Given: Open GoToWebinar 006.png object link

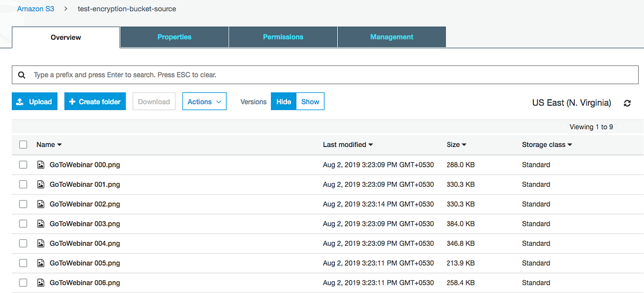Looking at the screenshot, I should click(x=85, y=282).
